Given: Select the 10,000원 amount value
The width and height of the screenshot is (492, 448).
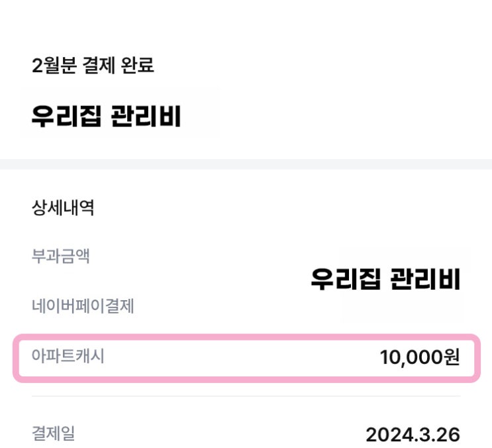Looking at the screenshot, I should click(x=419, y=358).
